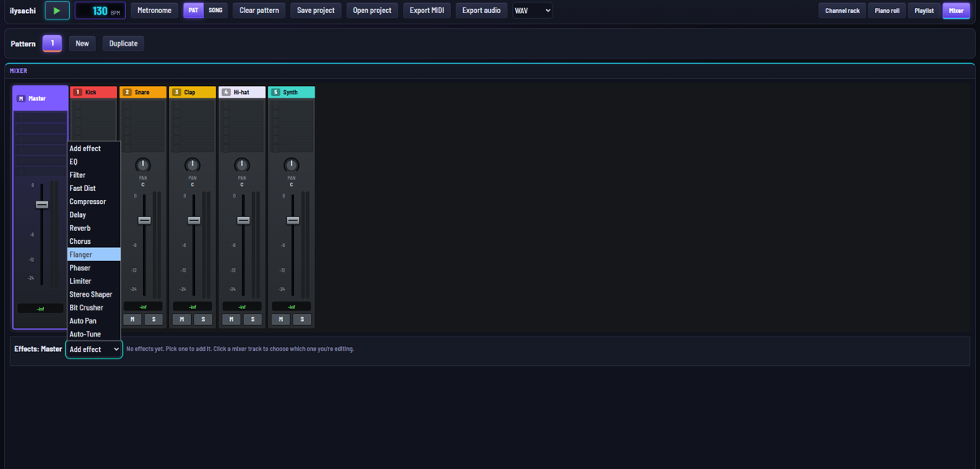
Task: Select the Master mixer track header
Action: coord(41,98)
